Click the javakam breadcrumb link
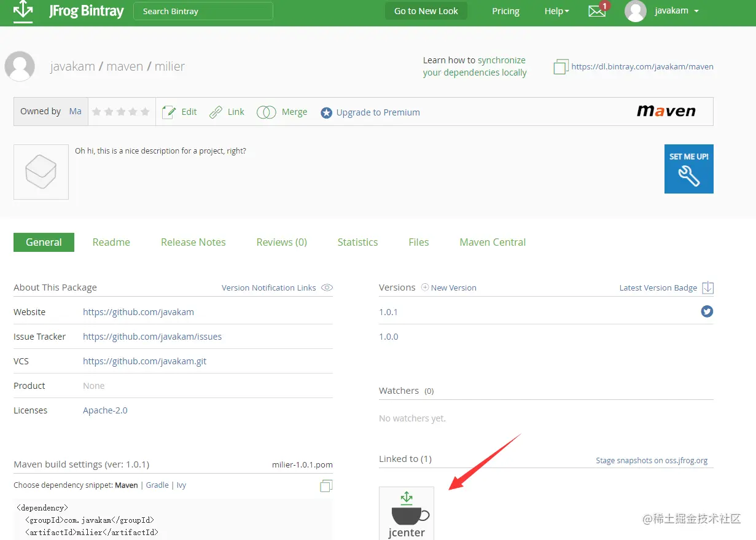Image resolution: width=756 pixels, height=540 pixels. [72, 66]
